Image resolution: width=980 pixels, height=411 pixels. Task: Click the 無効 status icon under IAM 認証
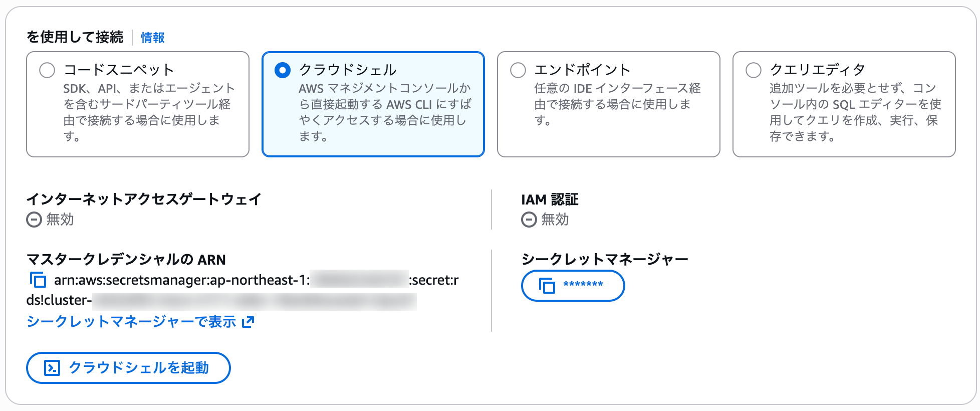pos(529,219)
